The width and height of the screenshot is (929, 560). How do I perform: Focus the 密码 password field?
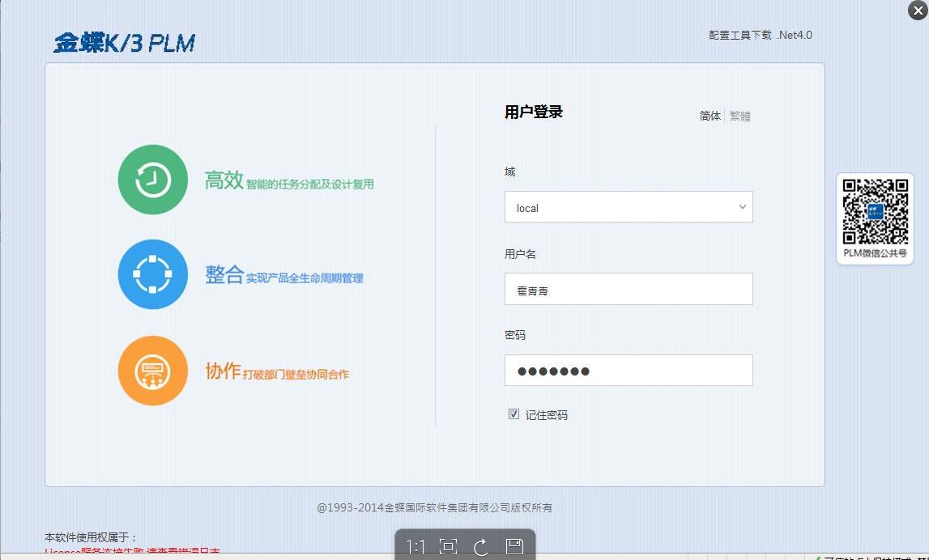[x=629, y=370]
